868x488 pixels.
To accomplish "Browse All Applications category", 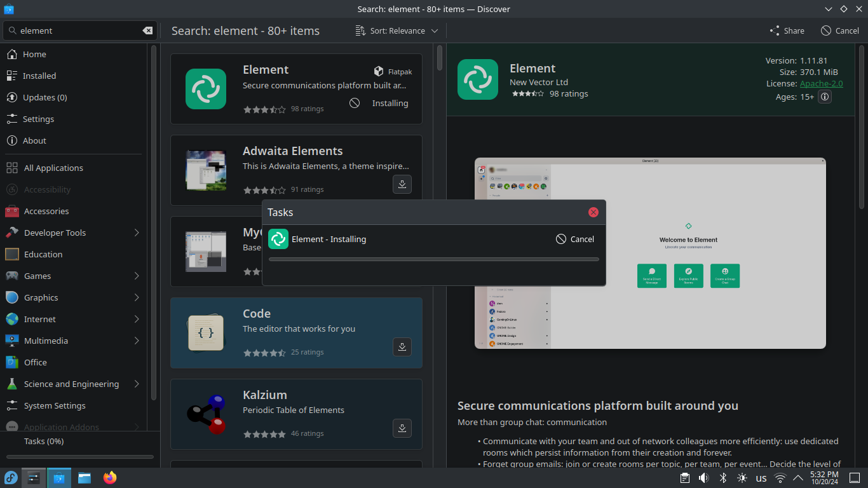I will click(74, 168).
